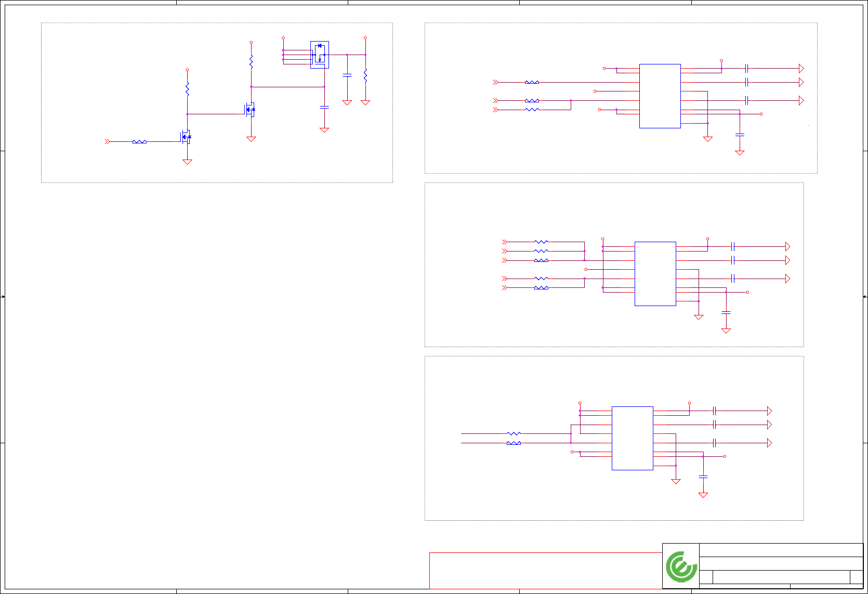Select the MOSFET whose gate connects to the input resistor
The image size is (868, 594).
pyautogui.click(x=186, y=137)
